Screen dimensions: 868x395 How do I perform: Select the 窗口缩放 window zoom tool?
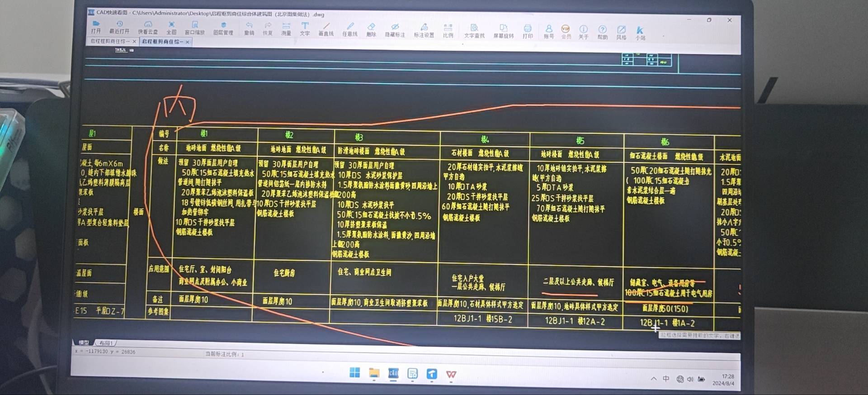pos(195,29)
